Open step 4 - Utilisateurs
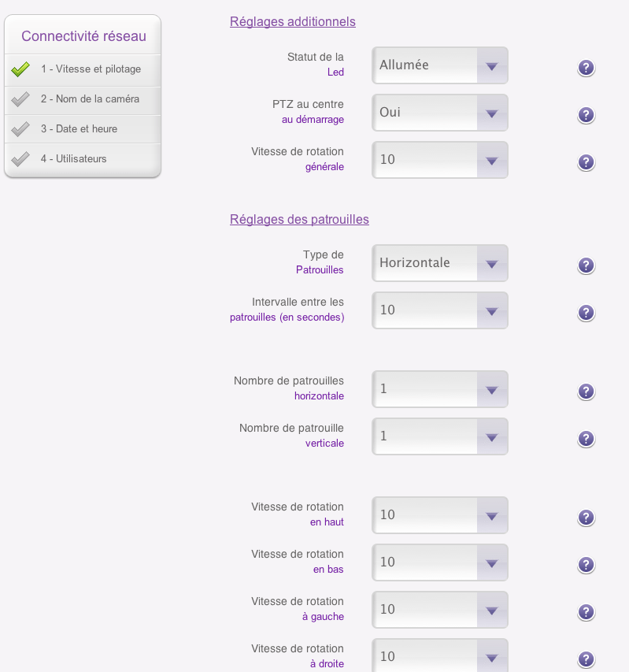Viewport: 629px width, 672px height. pos(83,159)
